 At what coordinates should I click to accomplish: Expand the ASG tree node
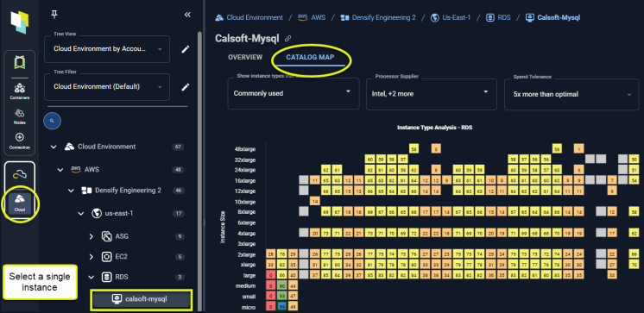(92, 236)
